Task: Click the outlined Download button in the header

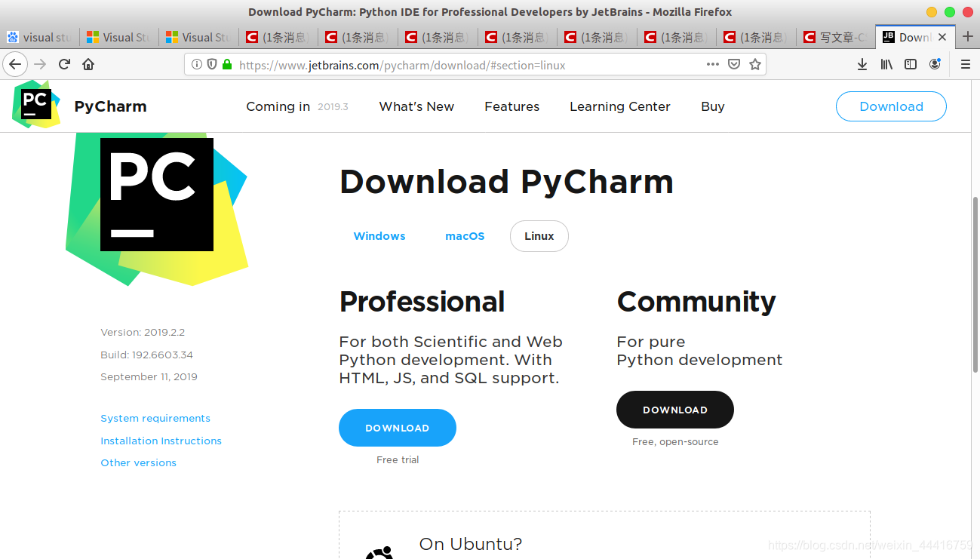Action: pyautogui.click(x=891, y=106)
